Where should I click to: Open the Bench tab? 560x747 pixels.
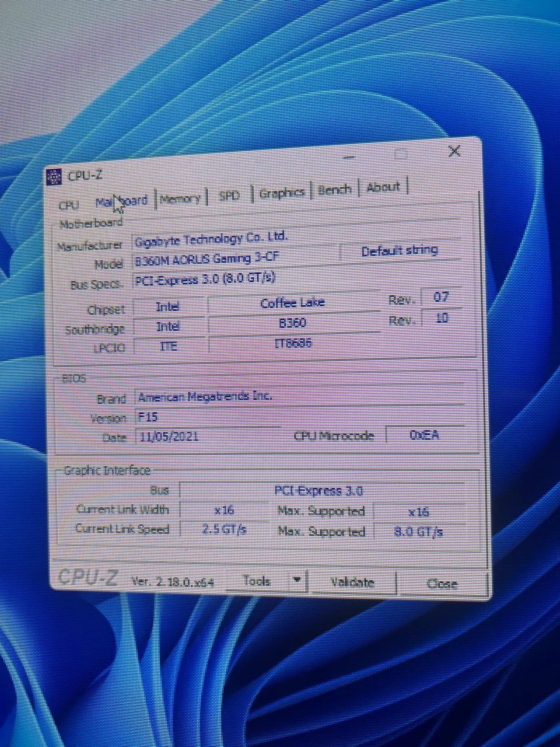click(x=334, y=190)
